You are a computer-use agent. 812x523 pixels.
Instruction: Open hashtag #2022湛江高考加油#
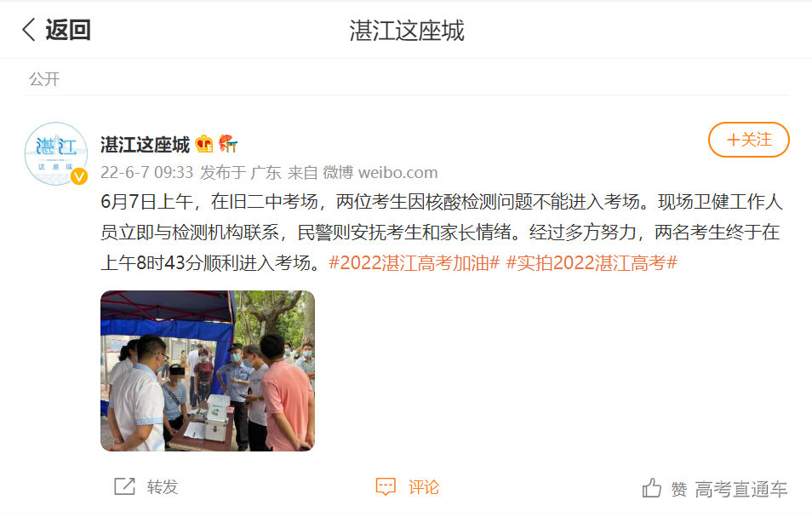pos(415,263)
